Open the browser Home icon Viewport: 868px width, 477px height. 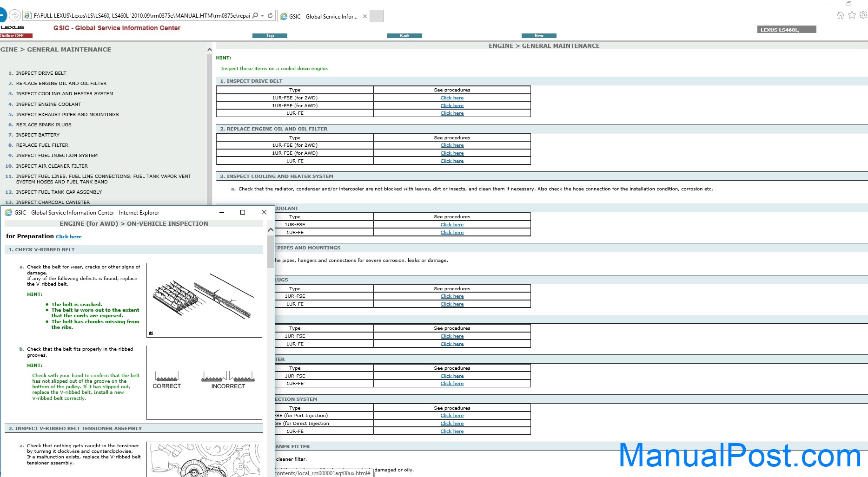click(841, 15)
